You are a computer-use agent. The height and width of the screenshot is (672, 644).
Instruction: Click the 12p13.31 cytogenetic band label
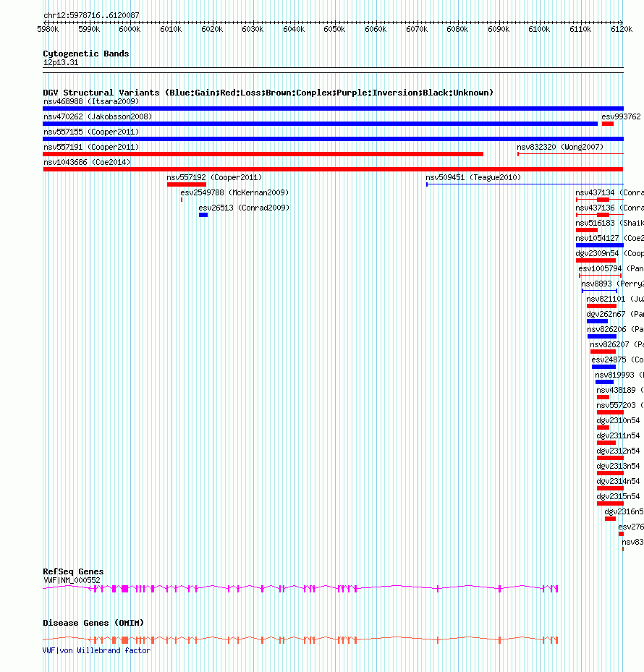[61, 63]
